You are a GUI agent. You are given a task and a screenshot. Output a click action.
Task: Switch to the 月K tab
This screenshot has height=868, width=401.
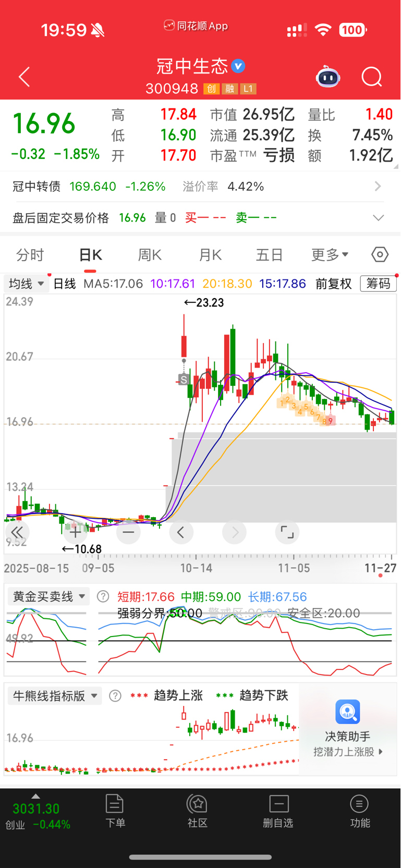210,254
